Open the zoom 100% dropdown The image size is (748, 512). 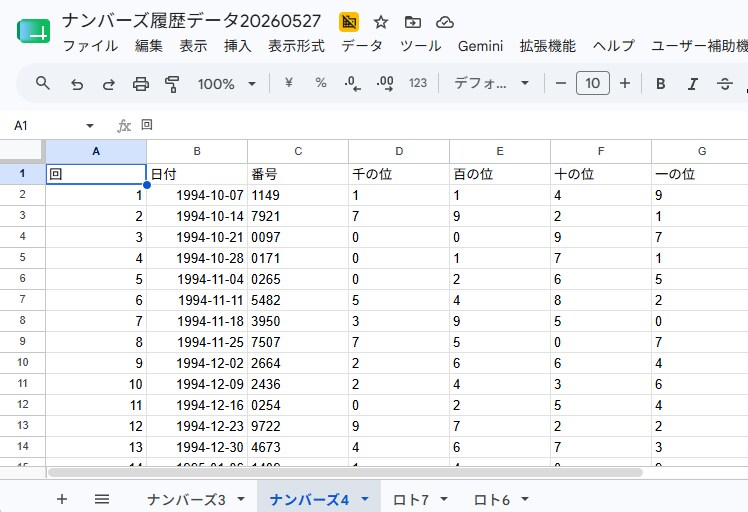(x=227, y=84)
